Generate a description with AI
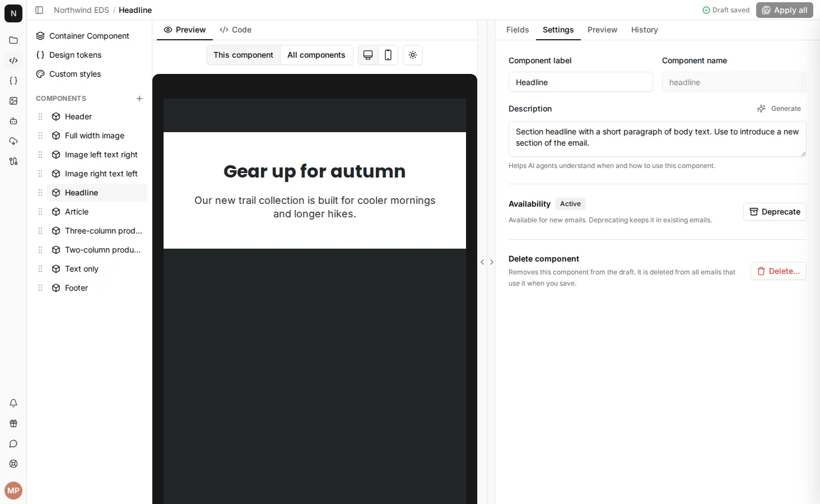Screen dimensions: 820x504 point(779,109)
